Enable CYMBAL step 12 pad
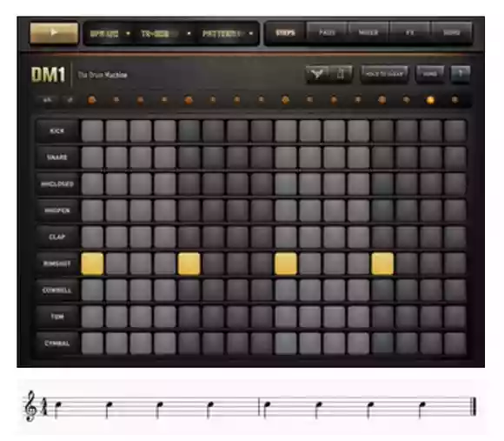This screenshot has width=504, height=441. point(358,344)
